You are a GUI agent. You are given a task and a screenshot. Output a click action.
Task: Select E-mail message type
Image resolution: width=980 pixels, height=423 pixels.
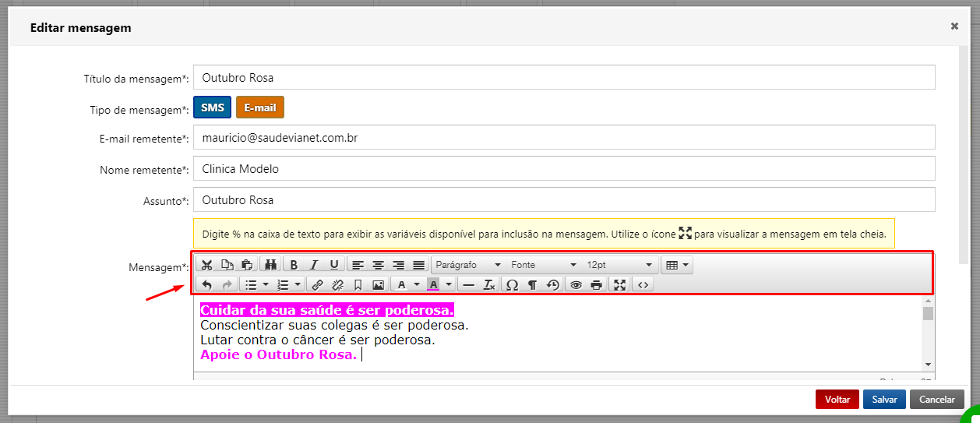260,108
